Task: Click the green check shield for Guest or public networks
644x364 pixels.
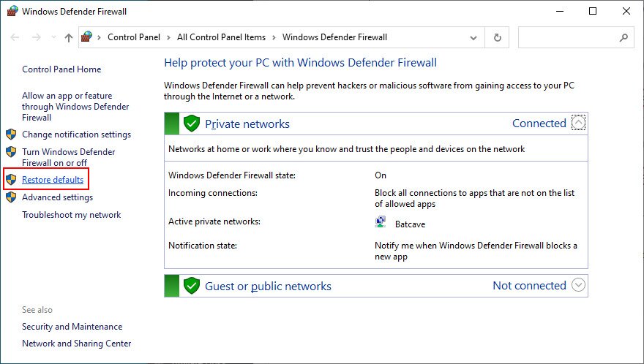Action: [x=192, y=286]
